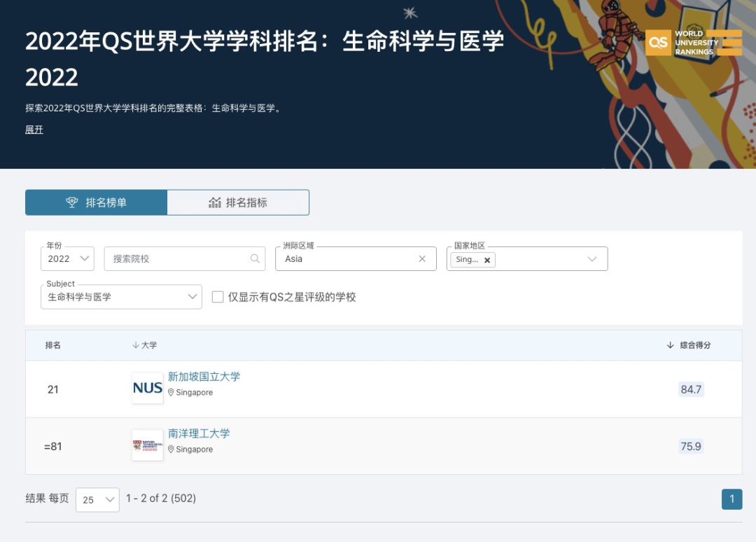Open 南洋理工大学 university link

click(199, 433)
